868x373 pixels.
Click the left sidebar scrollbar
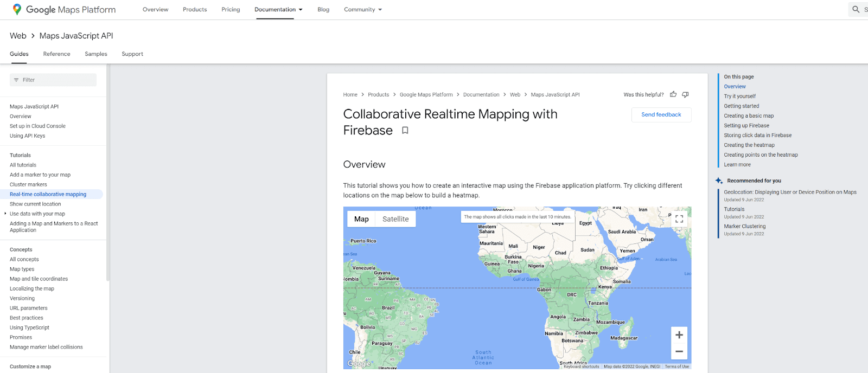[108, 173]
